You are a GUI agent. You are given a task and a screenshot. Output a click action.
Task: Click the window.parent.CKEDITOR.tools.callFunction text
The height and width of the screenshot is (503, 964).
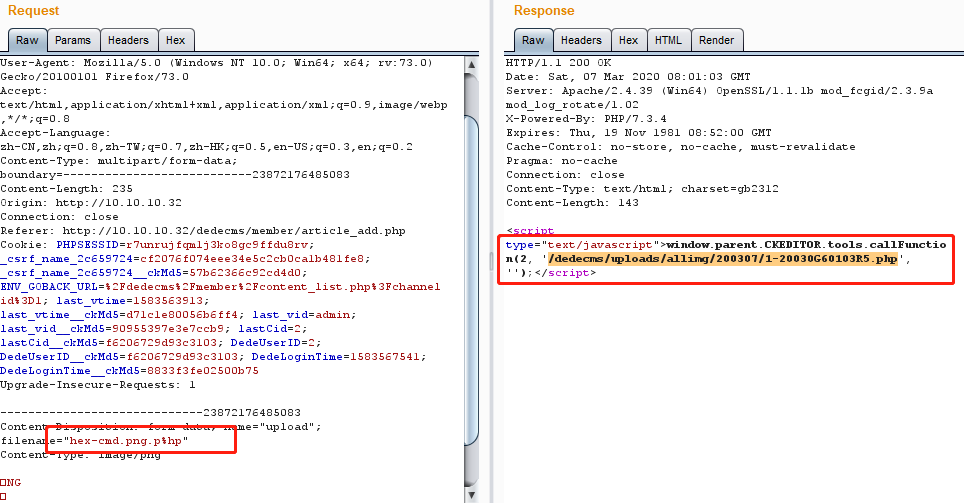[806, 245]
